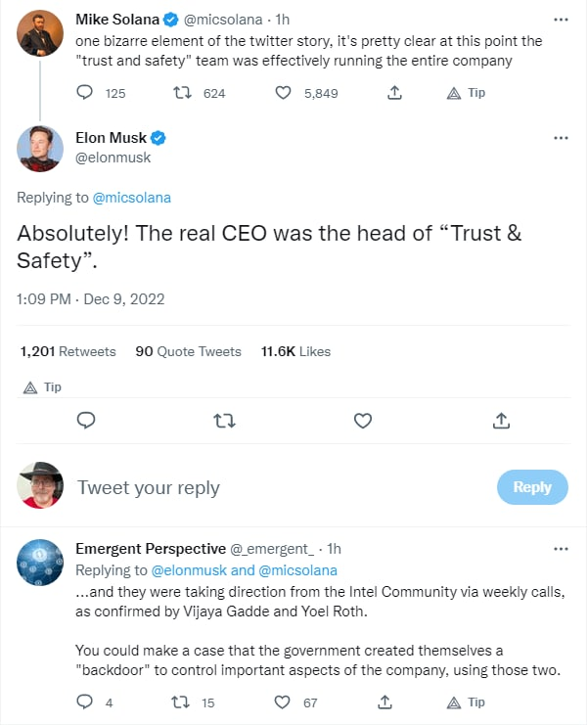
Task: Open more options for Mike Solana's tweet
Action: coord(561,19)
